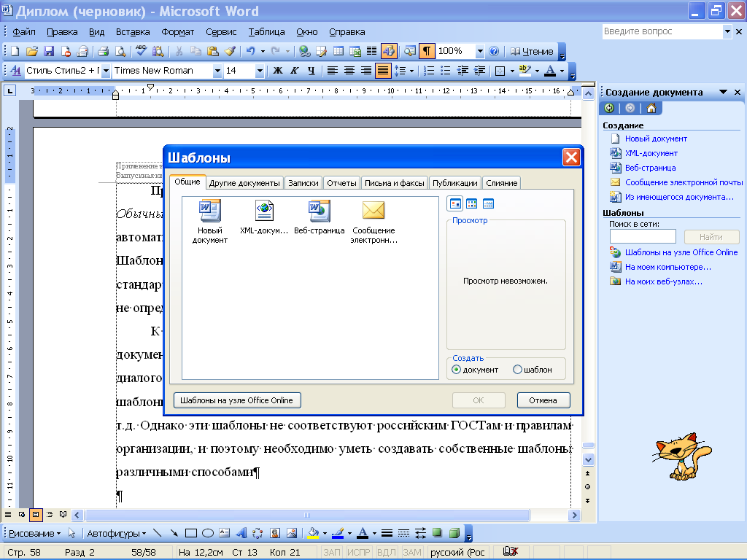Select the Сообщение электронн... envelope icon

point(374,222)
